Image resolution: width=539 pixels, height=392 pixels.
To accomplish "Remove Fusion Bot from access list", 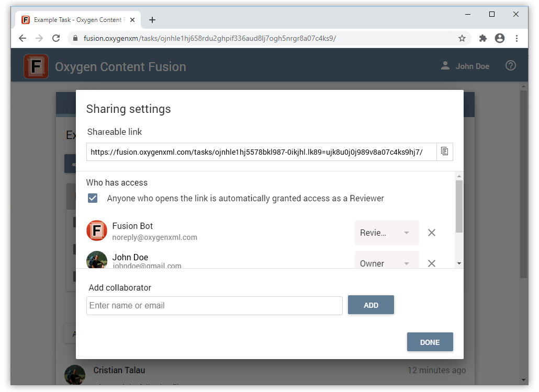I will [x=432, y=233].
